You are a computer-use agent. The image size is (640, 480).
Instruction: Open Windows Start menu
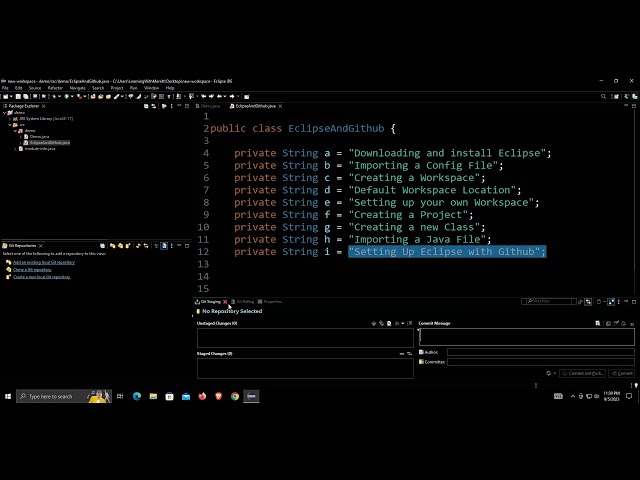point(8,396)
